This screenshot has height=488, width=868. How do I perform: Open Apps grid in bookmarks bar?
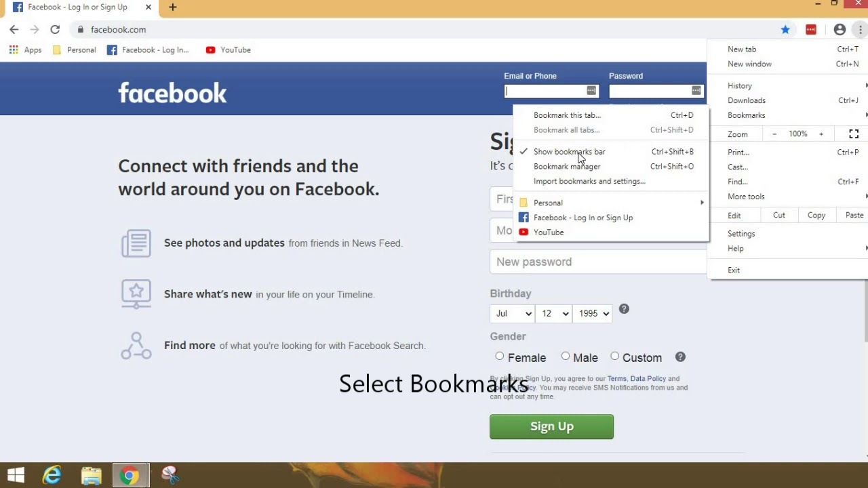coord(25,49)
